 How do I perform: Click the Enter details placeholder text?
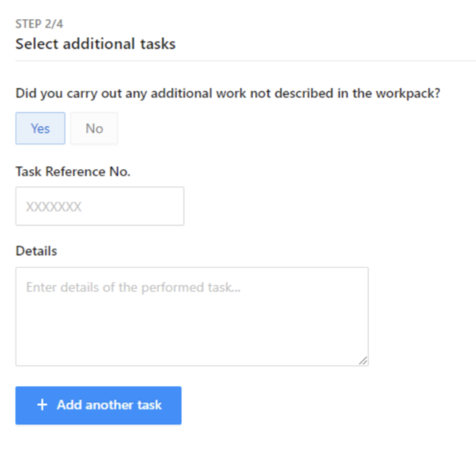tap(133, 288)
